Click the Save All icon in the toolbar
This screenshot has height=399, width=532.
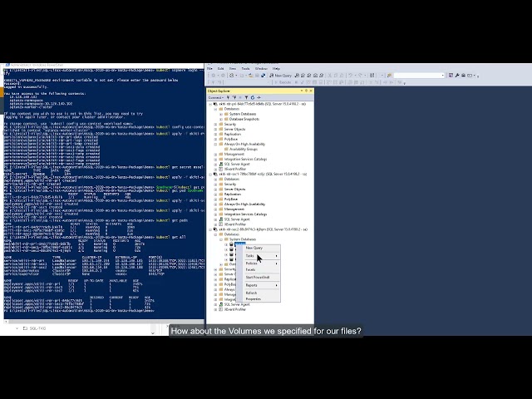(x=264, y=76)
